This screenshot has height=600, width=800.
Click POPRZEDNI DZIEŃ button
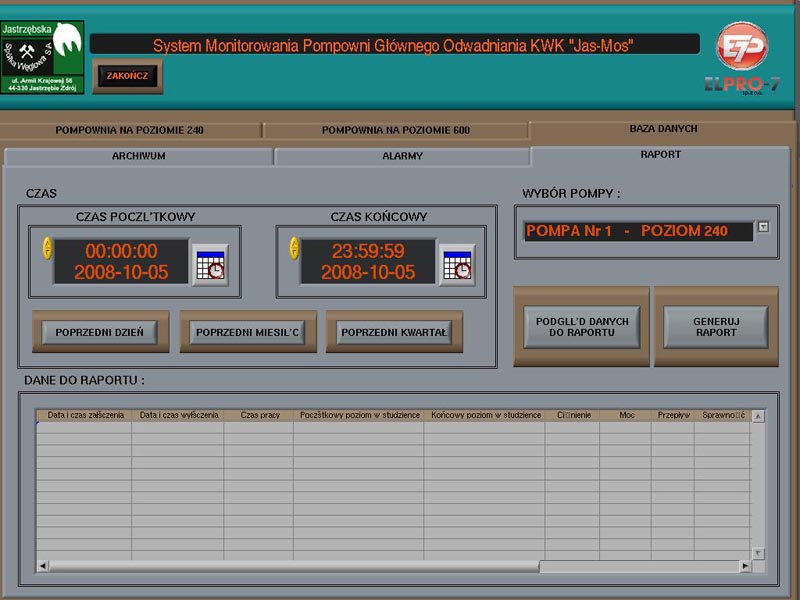coord(100,332)
